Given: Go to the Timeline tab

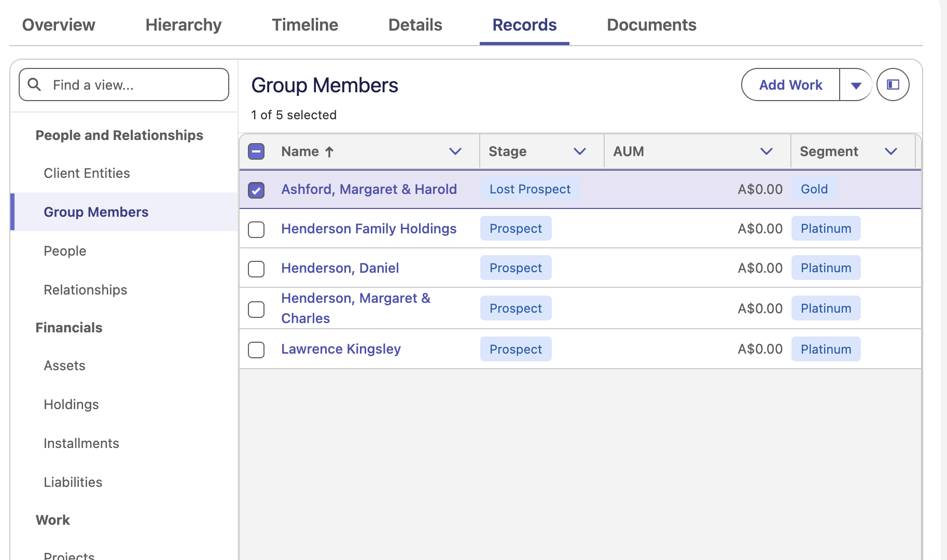Looking at the screenshot, I should 305,25.
